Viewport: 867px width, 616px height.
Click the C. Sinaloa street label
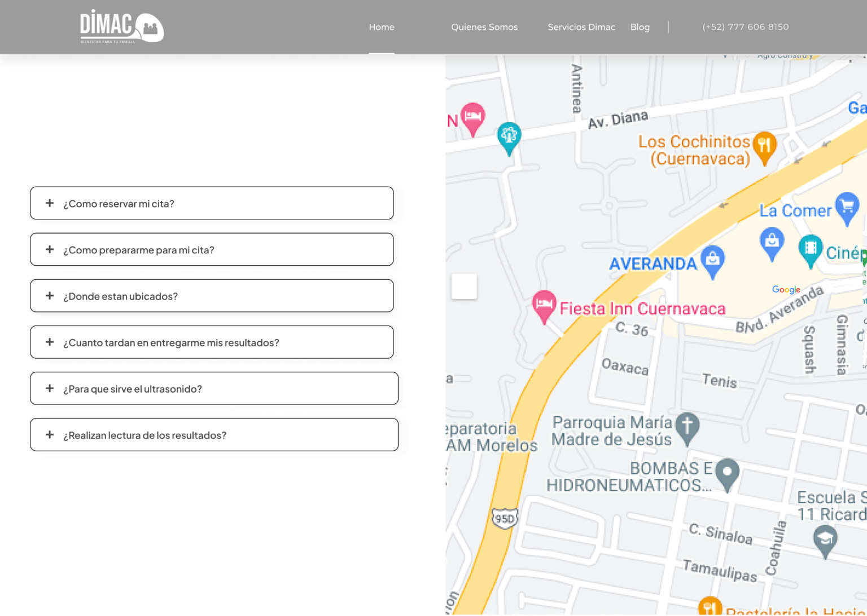coord(721,534)
